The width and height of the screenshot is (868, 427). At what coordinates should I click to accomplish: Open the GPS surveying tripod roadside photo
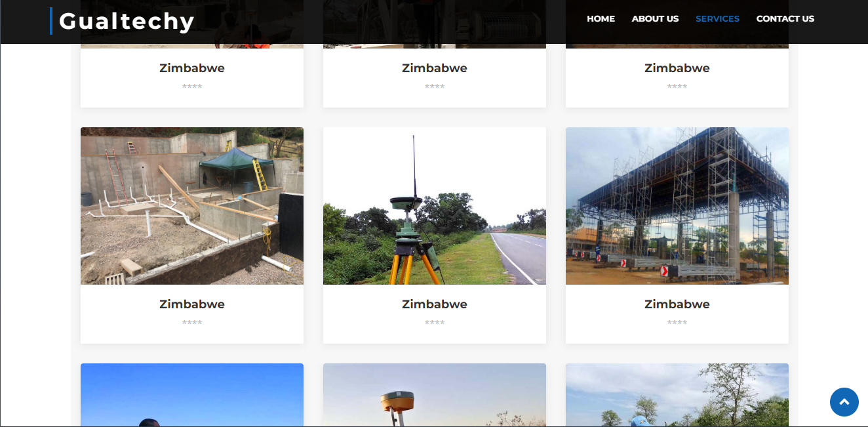[435, 205]
